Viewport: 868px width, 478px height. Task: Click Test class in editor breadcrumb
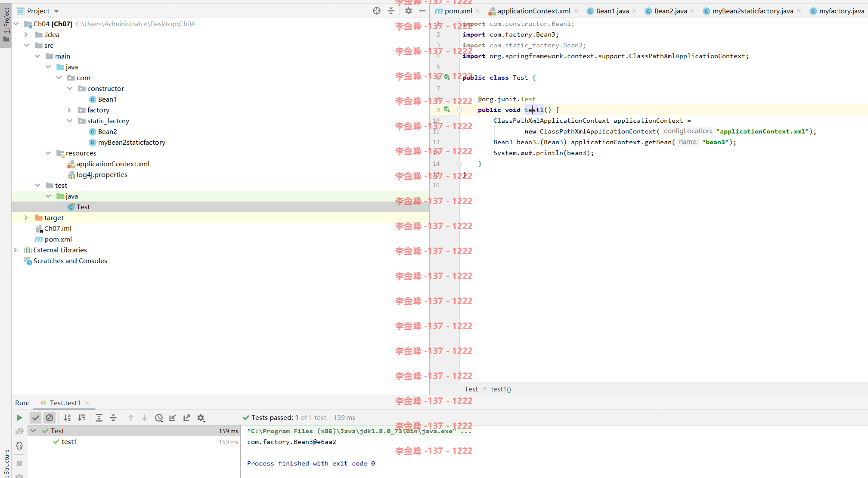tap(471, 389)
